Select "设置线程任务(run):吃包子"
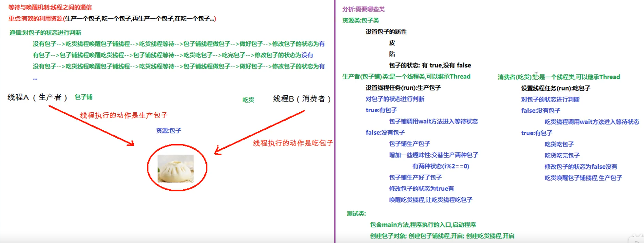Screen dimensions: 644x243 click(556, 88)
